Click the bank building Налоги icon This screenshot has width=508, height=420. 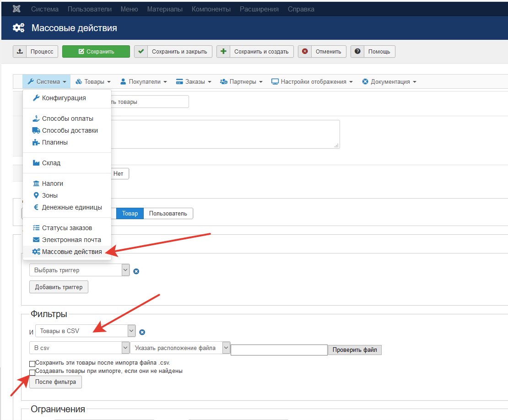36,183
